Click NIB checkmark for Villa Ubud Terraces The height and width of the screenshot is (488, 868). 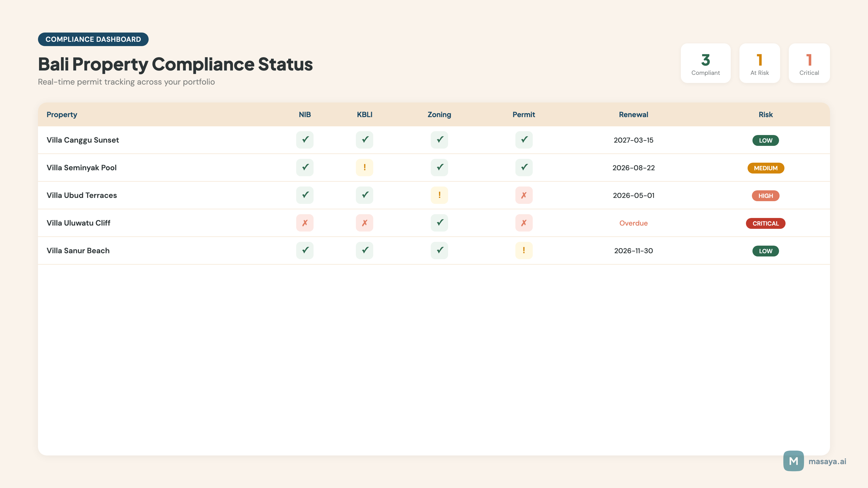coord(305,195)
